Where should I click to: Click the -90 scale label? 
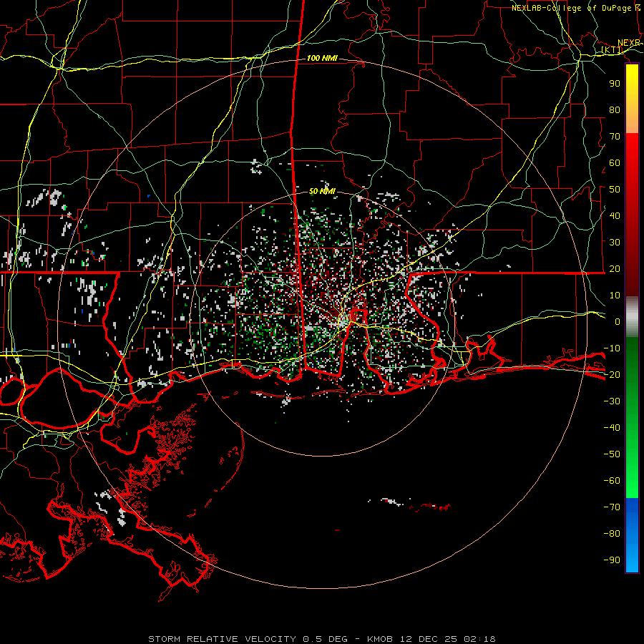click(x=612, y=560)
